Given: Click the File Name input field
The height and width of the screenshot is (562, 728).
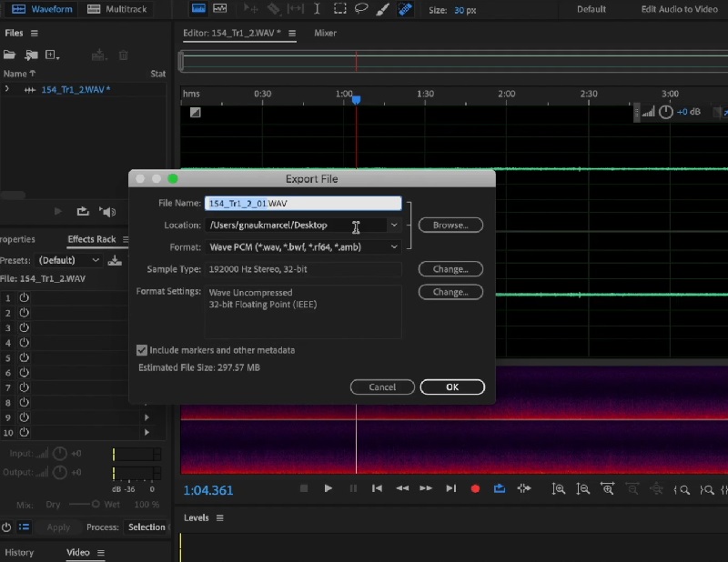Looking at the screenshot, I should coord(303,204).
